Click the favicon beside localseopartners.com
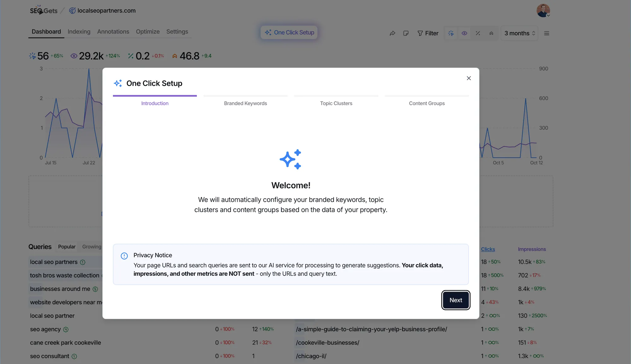Screen dimensions: 631x364 pos(72,10)
